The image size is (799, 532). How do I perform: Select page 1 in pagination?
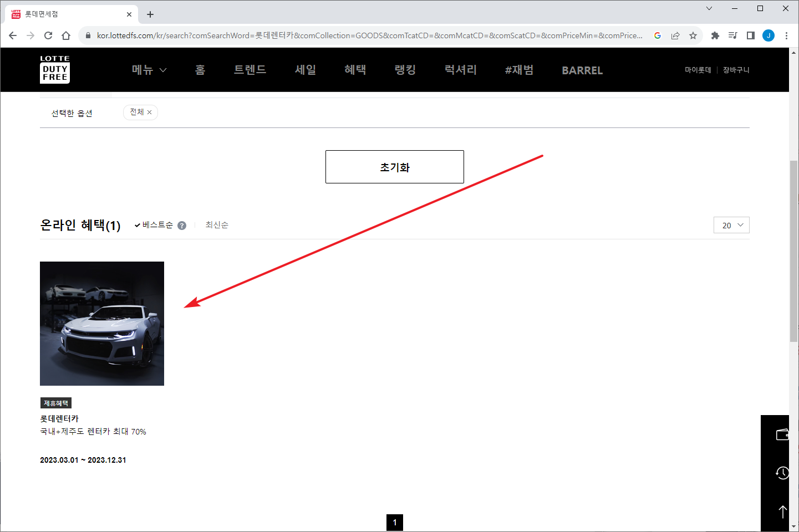pos(395,523)
